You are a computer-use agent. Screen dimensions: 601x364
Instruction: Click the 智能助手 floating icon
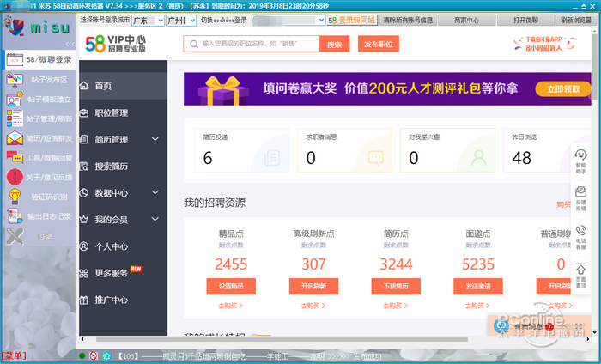(x=580, y=161)
